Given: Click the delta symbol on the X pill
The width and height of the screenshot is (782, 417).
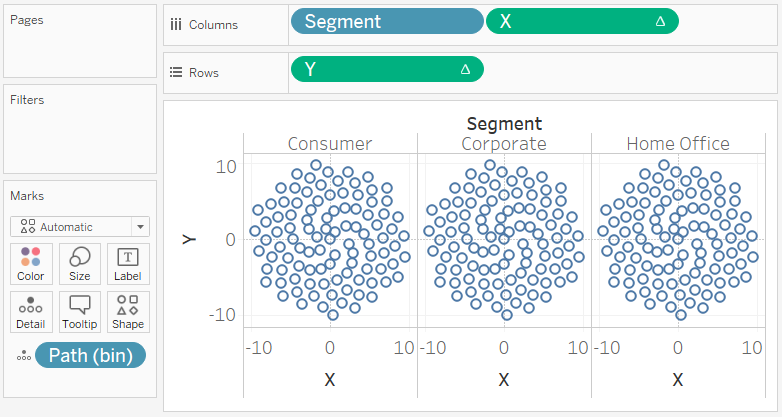Looking at the screenshot, I should [660, 21].
